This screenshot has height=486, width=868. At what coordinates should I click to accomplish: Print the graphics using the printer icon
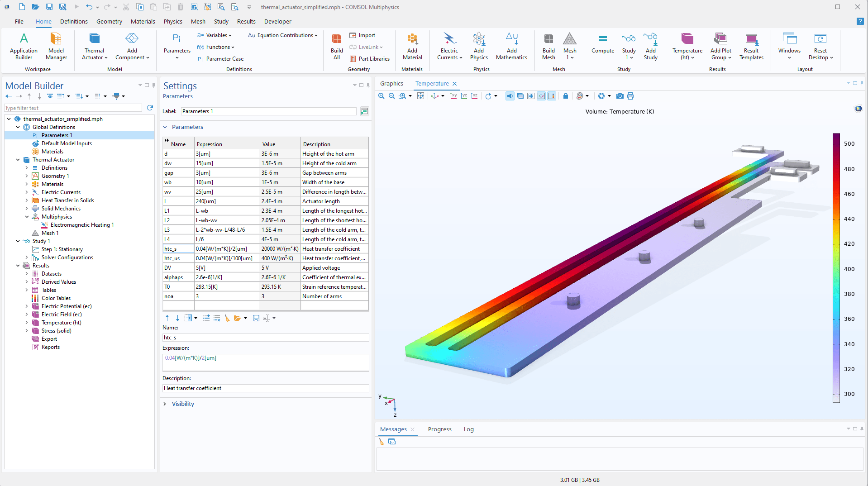(630, 96)
